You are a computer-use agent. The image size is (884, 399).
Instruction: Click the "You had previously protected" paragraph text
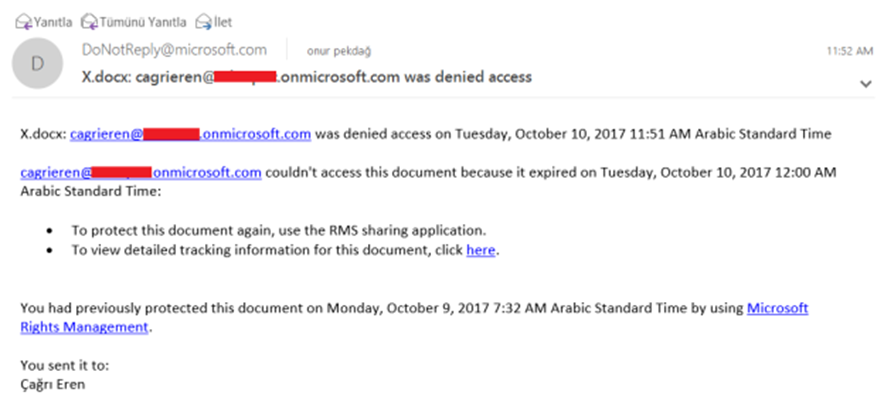coord(414,317)
